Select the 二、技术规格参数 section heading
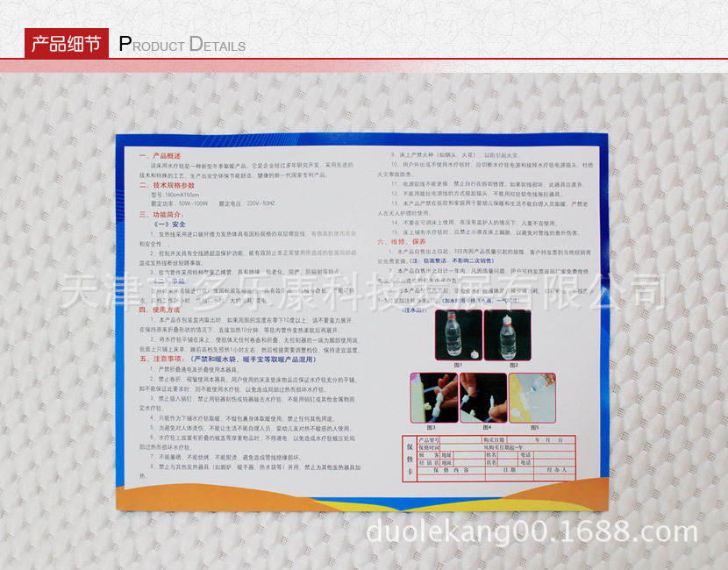728x570 pixels. click(168, 185)
